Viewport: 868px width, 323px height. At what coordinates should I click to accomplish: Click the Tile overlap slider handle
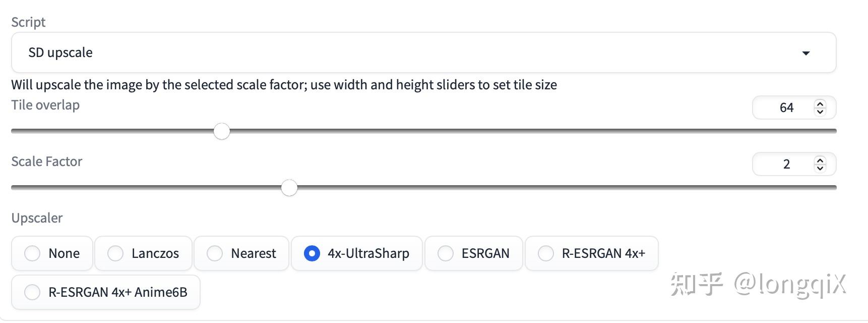tap(222, 131)
